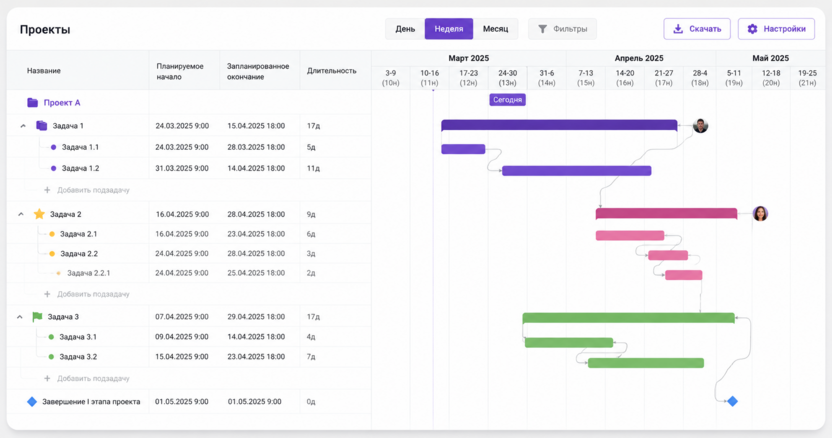Collapse the Задача 1 subtask tree
Screen dimensions: 832x438
tap(23, 126)
